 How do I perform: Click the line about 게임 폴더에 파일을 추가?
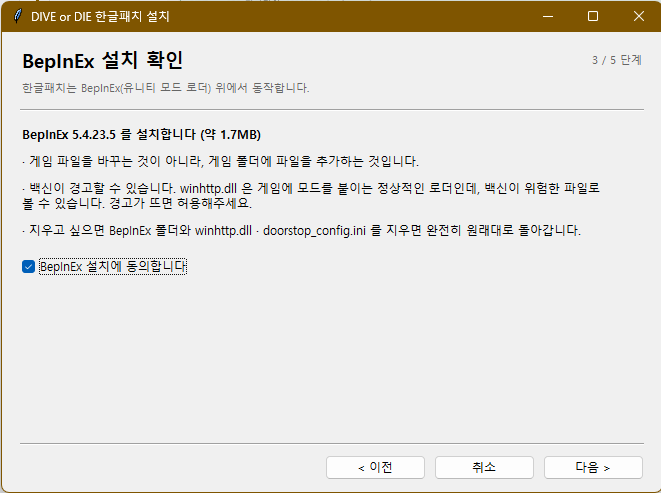tap(220, 161)
